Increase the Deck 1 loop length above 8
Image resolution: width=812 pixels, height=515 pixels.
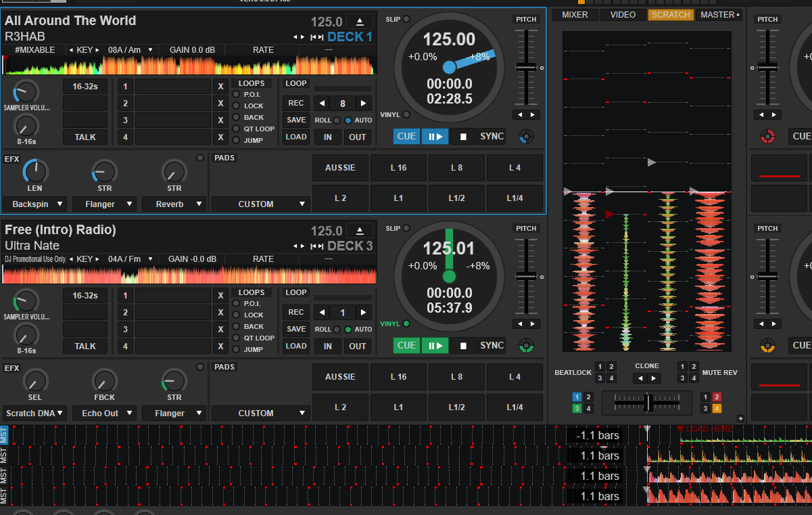(364, 104)
